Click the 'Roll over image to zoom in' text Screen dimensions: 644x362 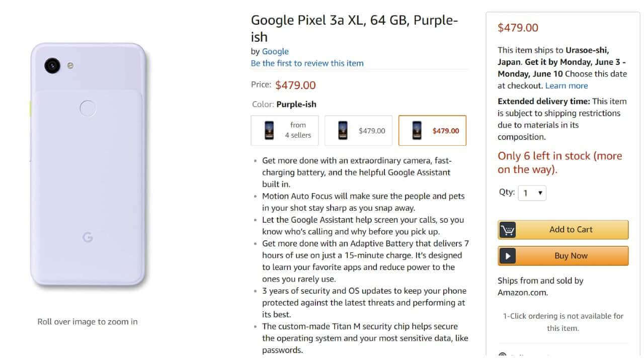88,322
